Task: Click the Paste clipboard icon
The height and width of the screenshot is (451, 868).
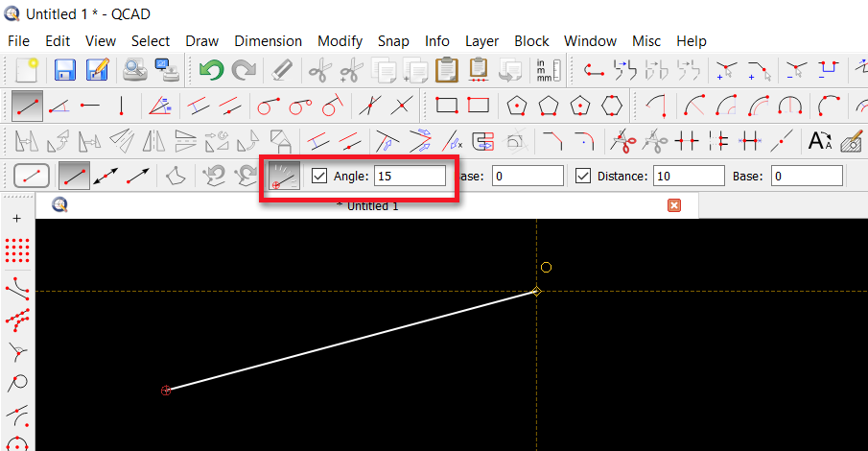Action: [x=446, y=70]
